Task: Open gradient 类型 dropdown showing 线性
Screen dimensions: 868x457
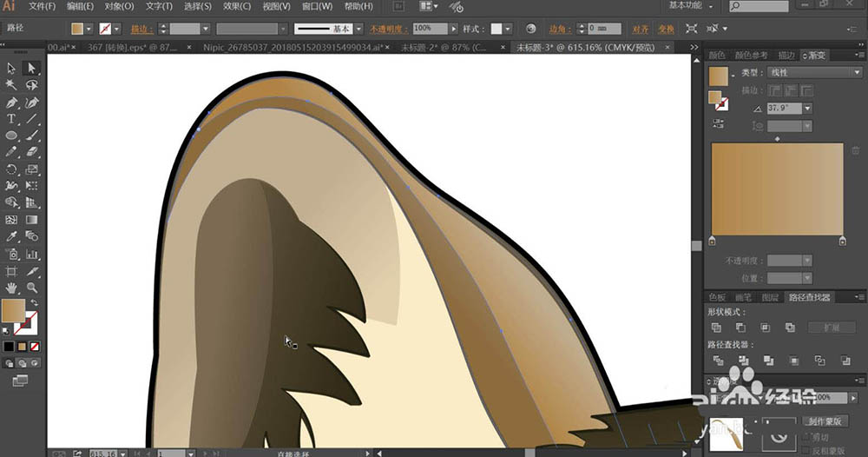Action: [815, 73]
